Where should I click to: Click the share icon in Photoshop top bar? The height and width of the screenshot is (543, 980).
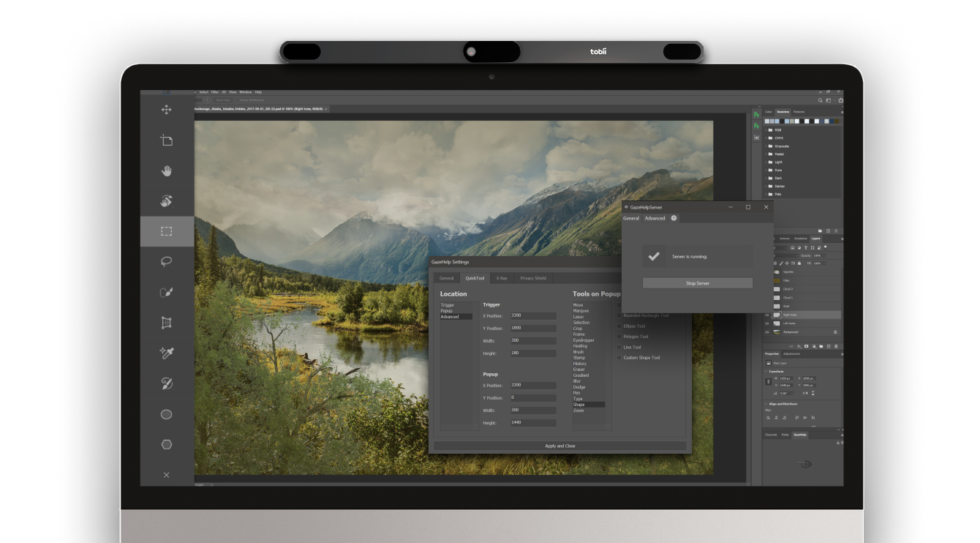(840, 100)
